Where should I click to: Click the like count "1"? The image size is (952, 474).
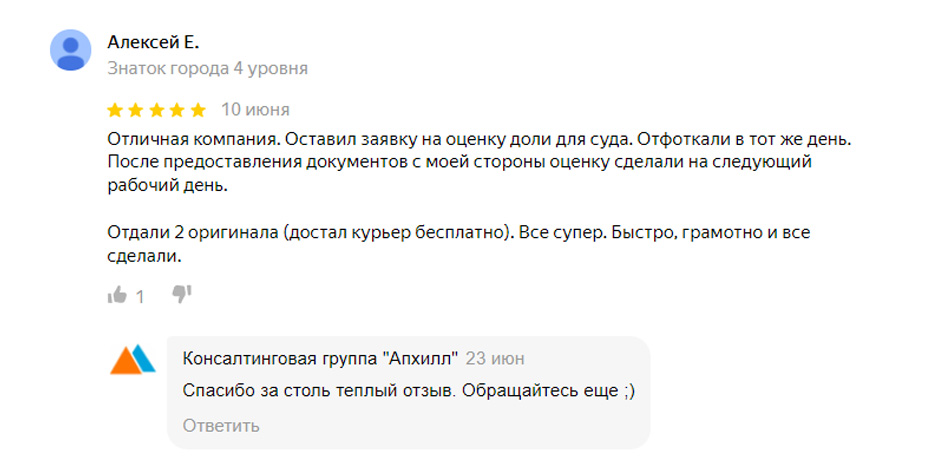[x=140, y=296]
